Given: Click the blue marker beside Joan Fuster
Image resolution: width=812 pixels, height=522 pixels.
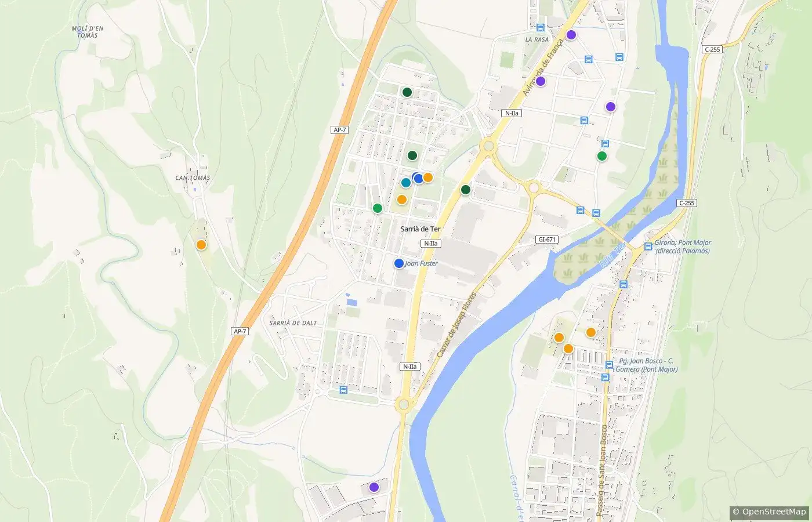Looking at the screenshot, I should click(399, 263).
